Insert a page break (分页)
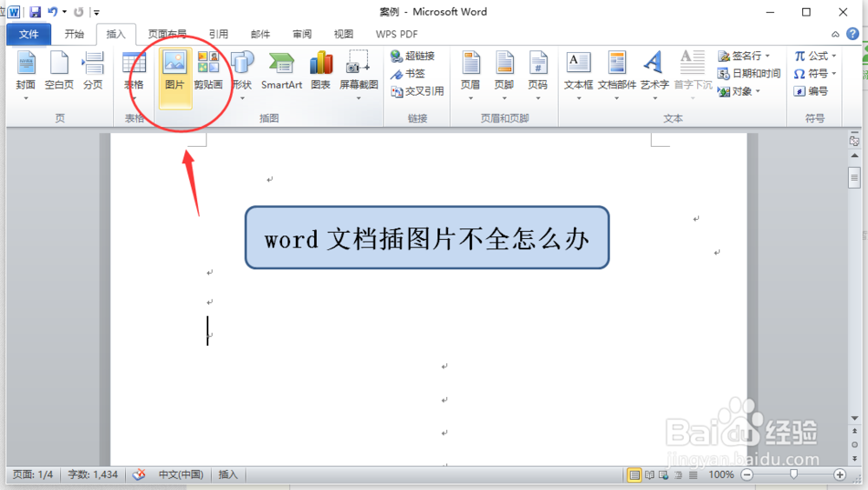868x490 pixels. (93, 71)
